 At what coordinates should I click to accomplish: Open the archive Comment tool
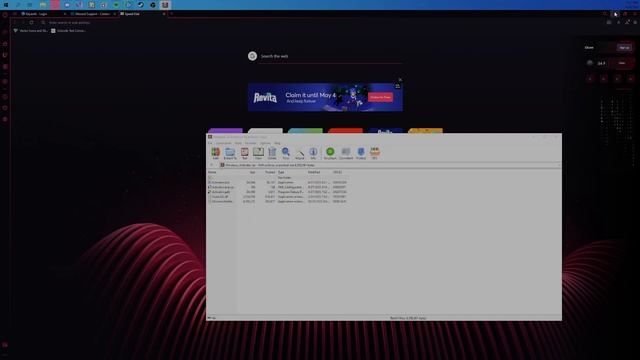(346, 153)
